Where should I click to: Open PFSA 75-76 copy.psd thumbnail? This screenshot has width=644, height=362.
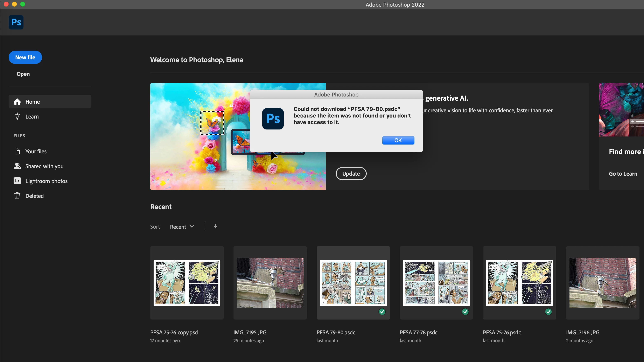coord(187,283)
